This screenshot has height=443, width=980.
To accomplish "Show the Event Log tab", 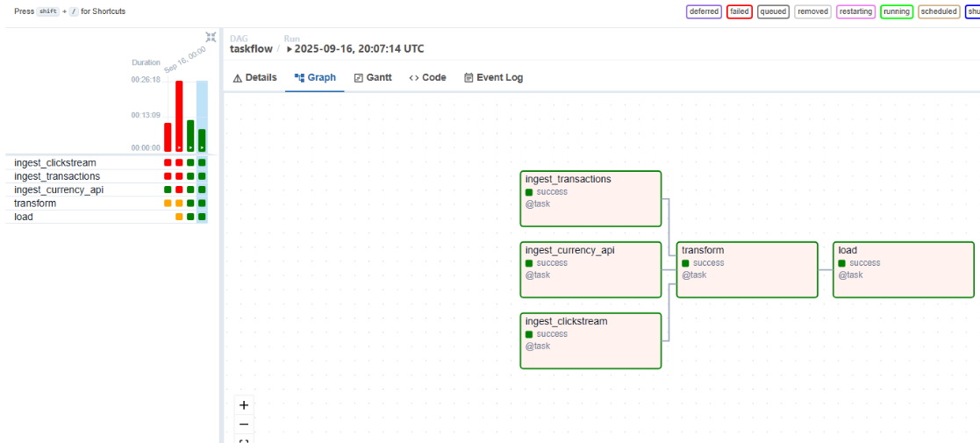I will (493, 77).
